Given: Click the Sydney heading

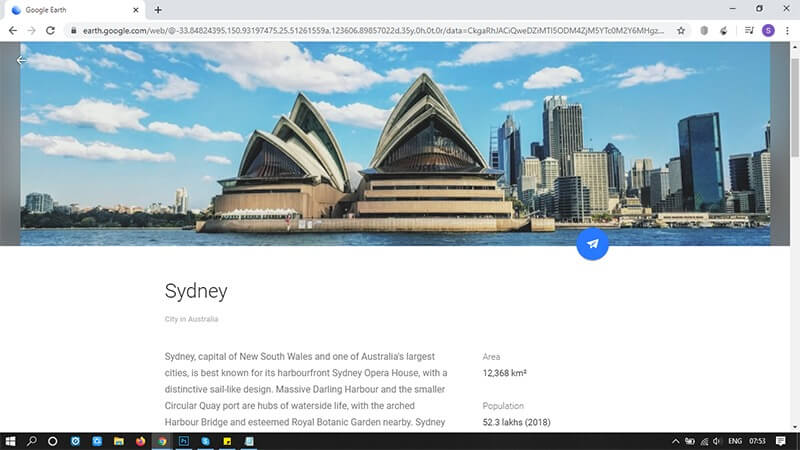Looking at the screenshot, I should [196, 291].
